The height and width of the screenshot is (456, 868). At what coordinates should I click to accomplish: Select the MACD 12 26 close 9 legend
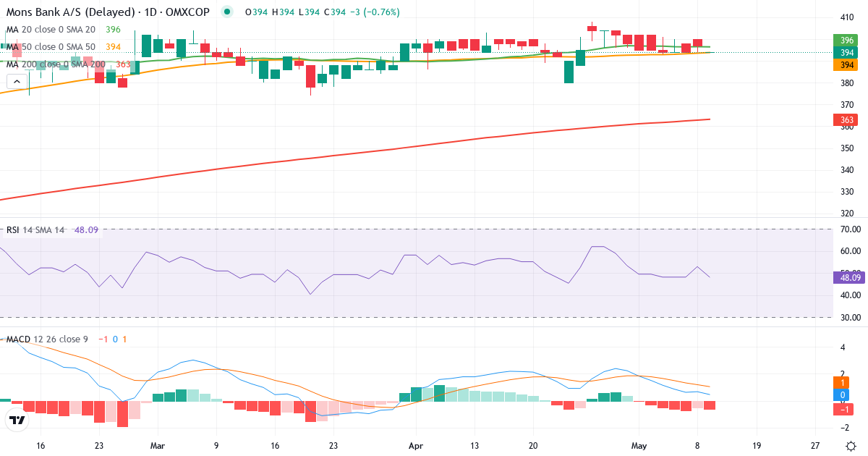pos(48,339)
